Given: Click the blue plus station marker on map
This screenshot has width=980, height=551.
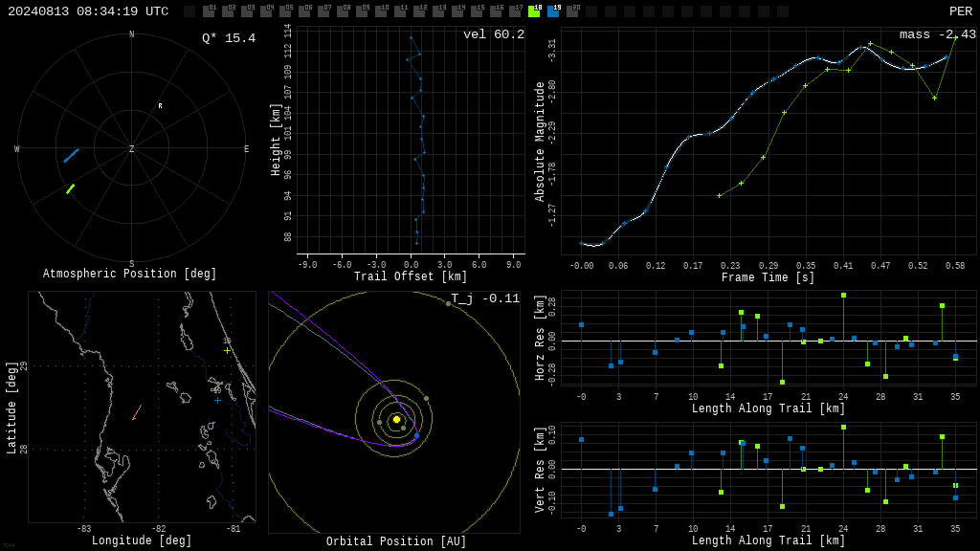Looking at the screenshot, I should point(217,400).
